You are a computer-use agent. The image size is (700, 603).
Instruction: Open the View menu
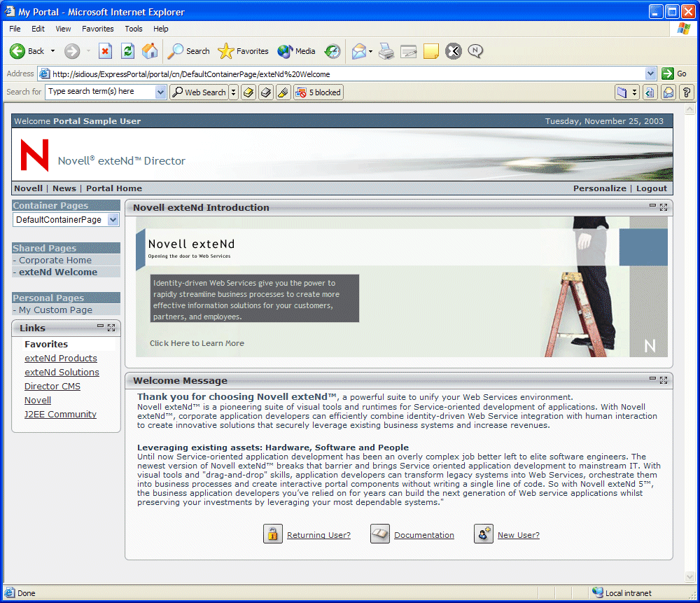click(63, 29)
